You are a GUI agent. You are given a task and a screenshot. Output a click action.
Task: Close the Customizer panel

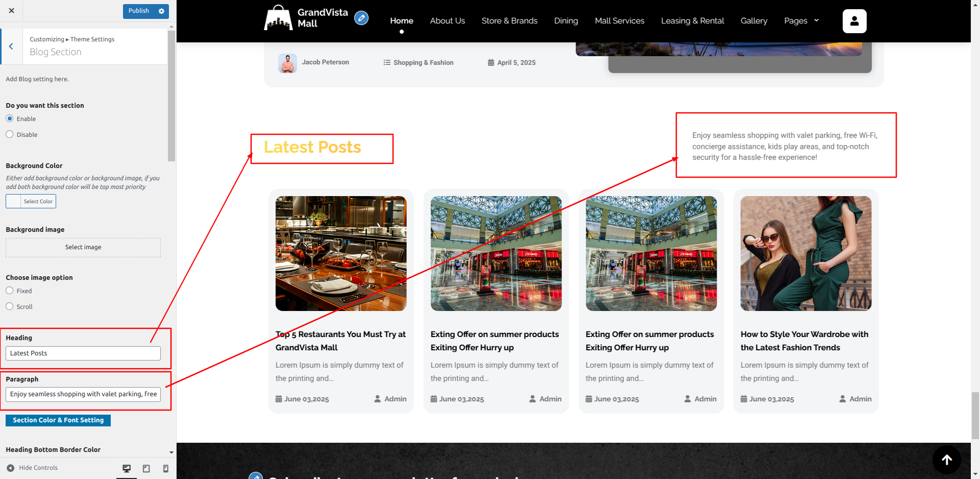12,11
